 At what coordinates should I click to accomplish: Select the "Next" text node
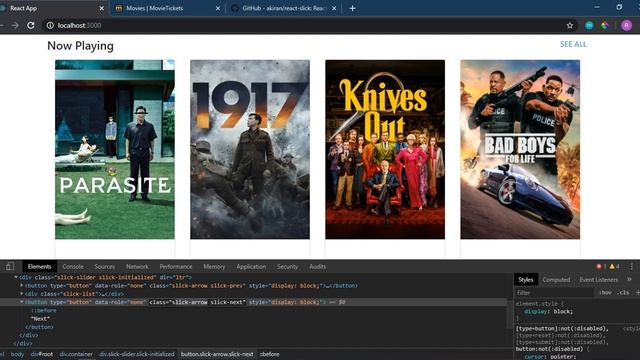coord(40,319)
